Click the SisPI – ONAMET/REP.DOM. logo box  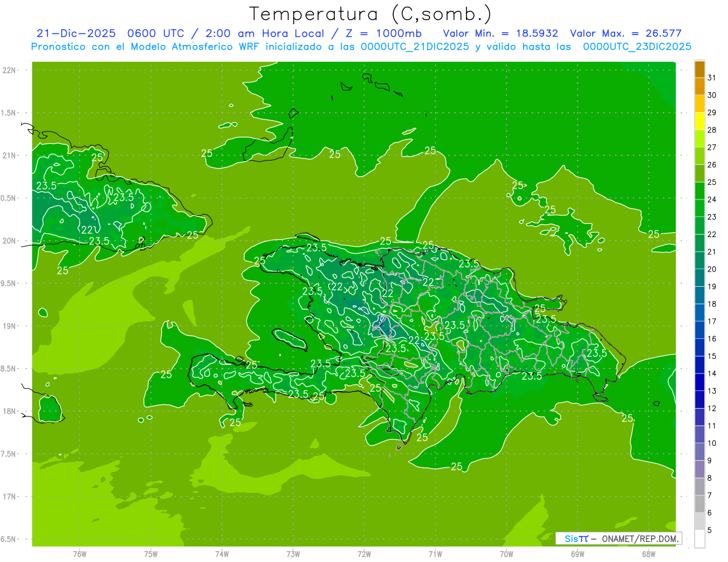click(x=618, y=538)
